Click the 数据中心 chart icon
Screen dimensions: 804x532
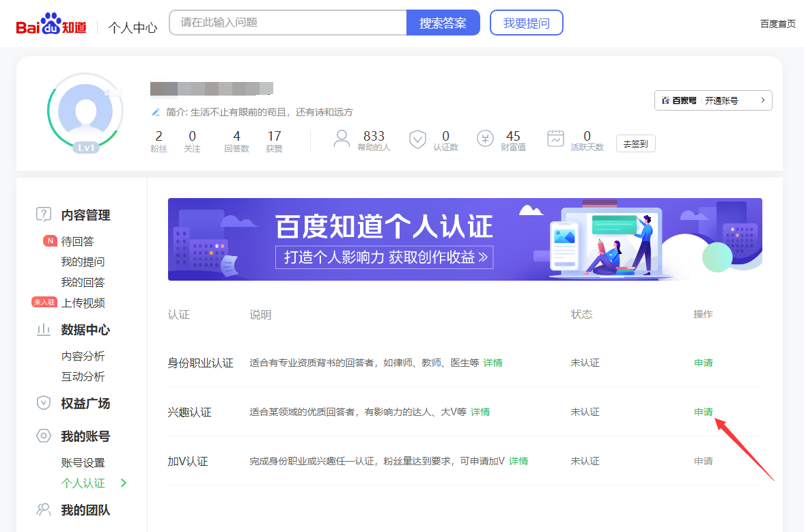point(44,329)
